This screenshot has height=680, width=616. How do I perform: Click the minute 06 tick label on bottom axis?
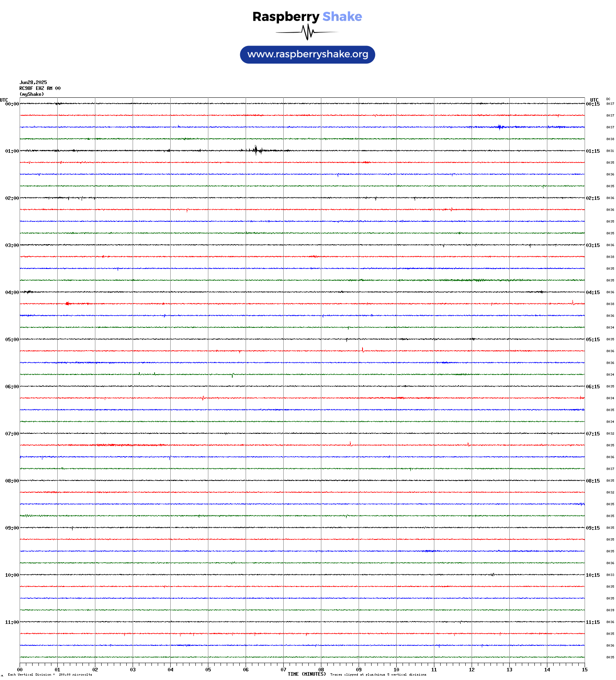coord(246,670)
